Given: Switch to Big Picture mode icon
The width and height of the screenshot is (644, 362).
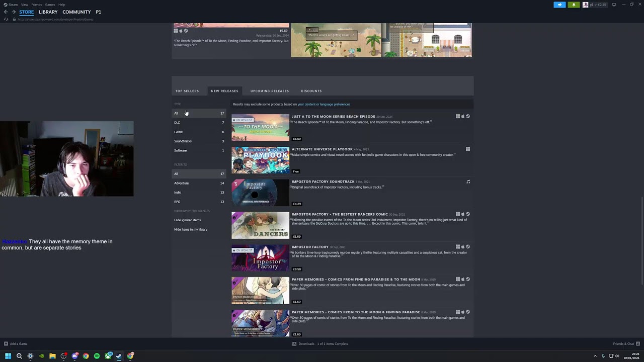Looking at the screenshot, I should (614, 5).
